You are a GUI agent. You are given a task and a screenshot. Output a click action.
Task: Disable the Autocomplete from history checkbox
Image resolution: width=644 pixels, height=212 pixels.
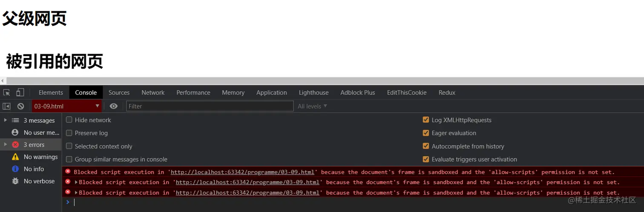[425, 146]
